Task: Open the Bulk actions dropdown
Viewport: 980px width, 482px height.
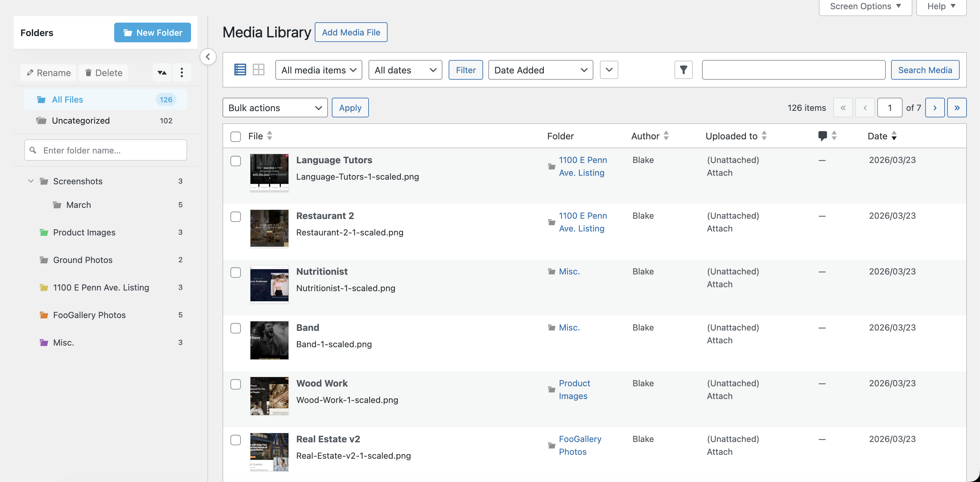Action: click(x=275, y=108)
